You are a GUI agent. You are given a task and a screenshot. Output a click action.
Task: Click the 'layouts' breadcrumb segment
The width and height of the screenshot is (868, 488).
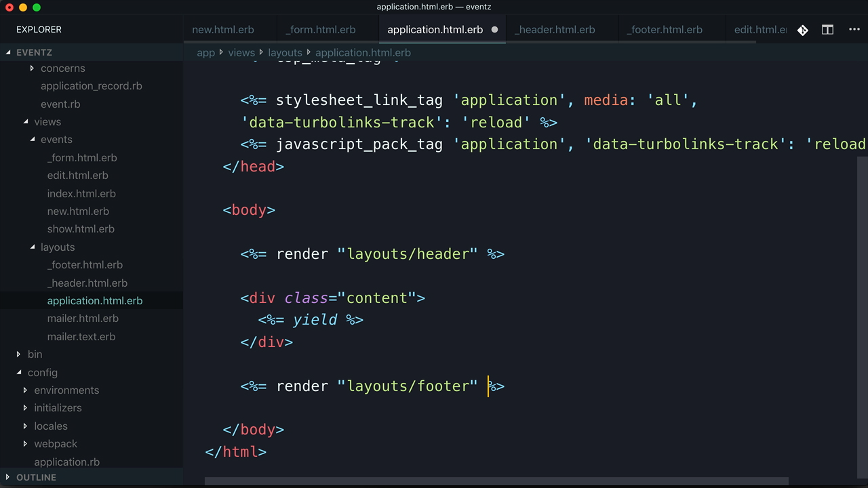285,53
